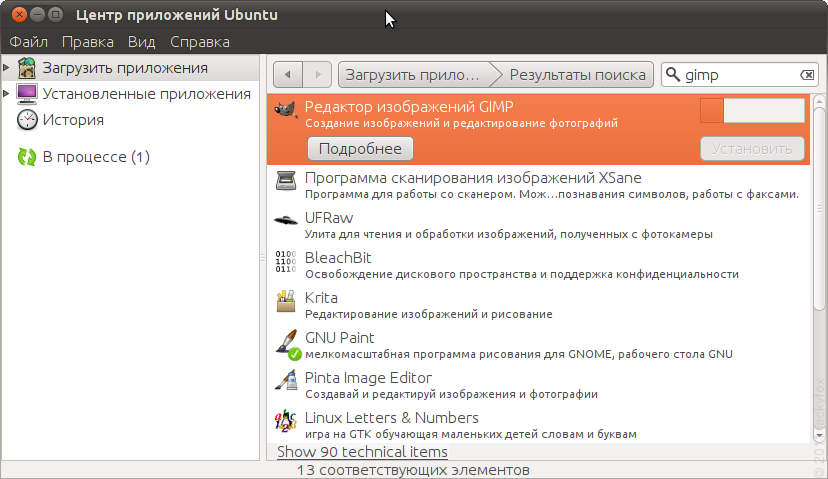Screen dimensions: 828x479
Task: Click the GNU Paint brush icon
Action: (x=288, y=344)
